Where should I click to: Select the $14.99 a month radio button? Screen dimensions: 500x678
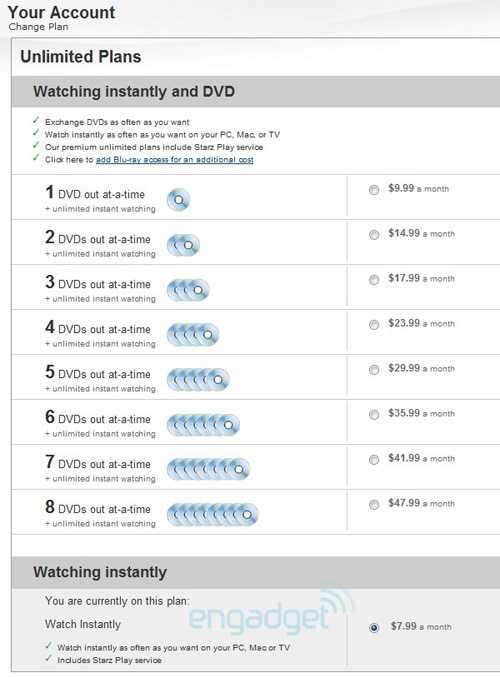[x=374, y=235]
